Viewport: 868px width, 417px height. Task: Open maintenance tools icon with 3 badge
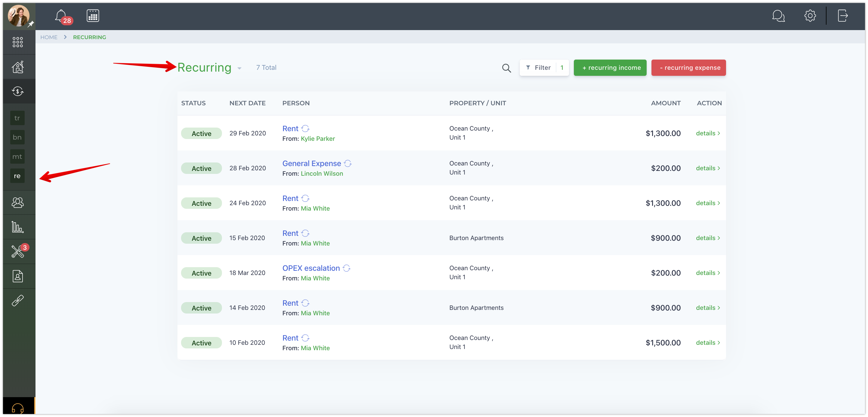[17, 252]
